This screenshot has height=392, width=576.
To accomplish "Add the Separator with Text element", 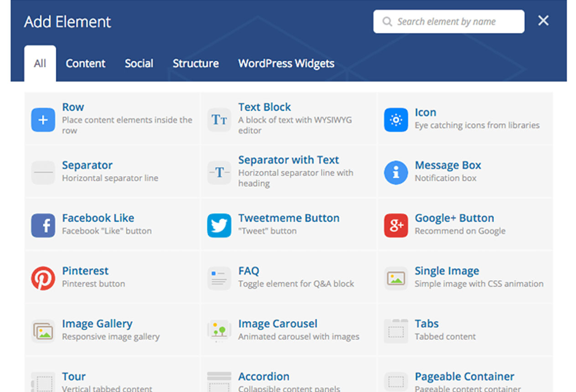I will click(x=288, y=160).
